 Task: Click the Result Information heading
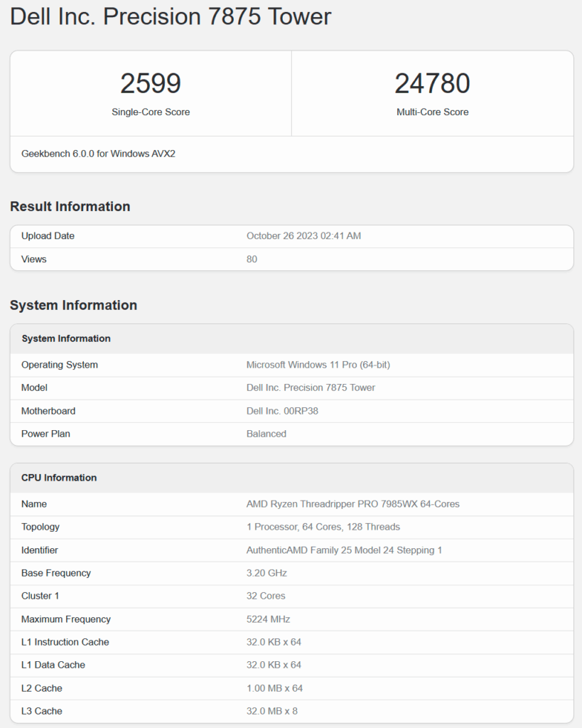point(70,207)
